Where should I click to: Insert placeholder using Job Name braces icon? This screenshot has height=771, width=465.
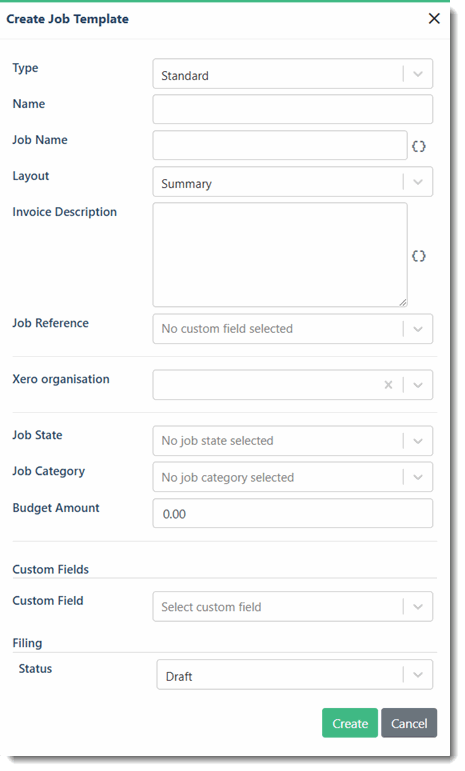[x=418, y=146]
